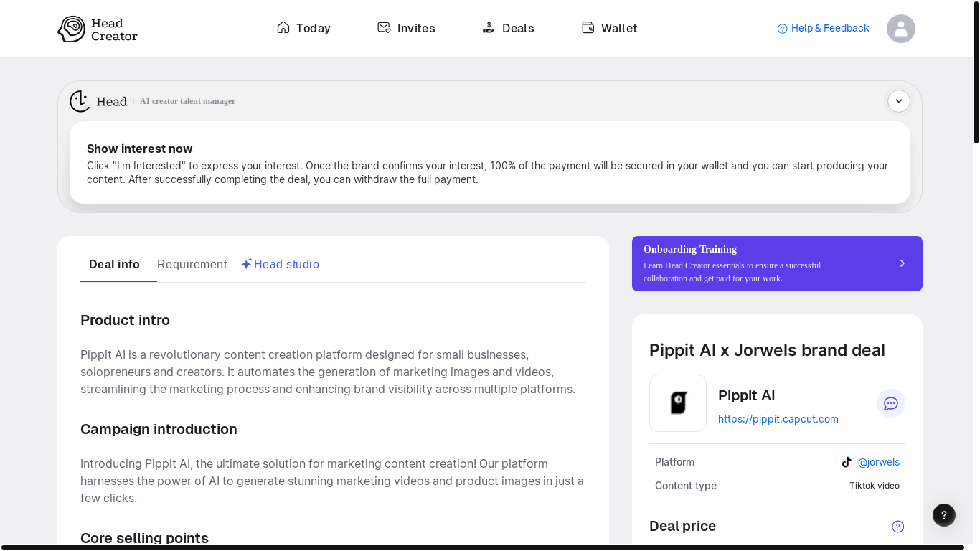Click the 'Show interest now' heading
980x551 pixels.
pyautogui.click(x=140, y=149)
